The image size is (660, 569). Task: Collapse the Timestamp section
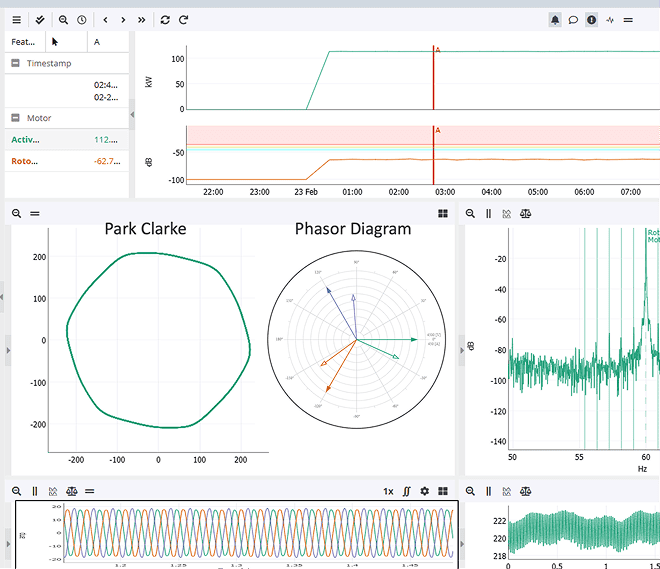(16, 63)
